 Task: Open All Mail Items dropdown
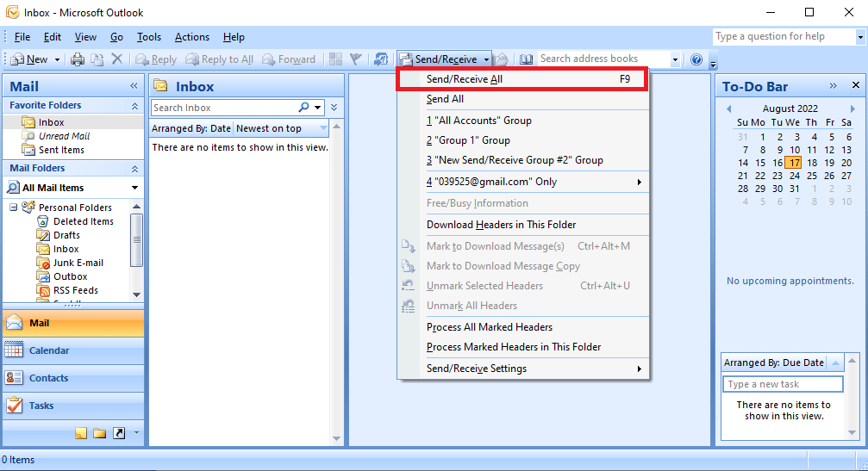click(x=134, y=188)
